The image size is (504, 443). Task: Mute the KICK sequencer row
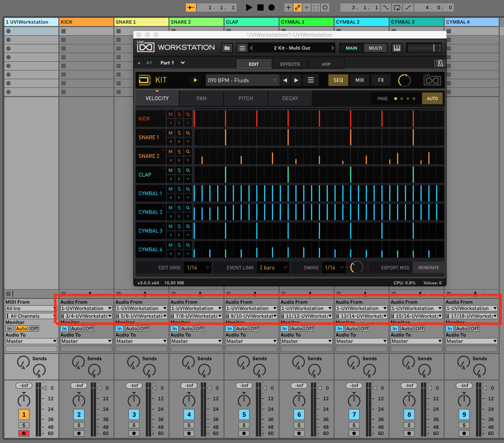(x=170, y=114)
